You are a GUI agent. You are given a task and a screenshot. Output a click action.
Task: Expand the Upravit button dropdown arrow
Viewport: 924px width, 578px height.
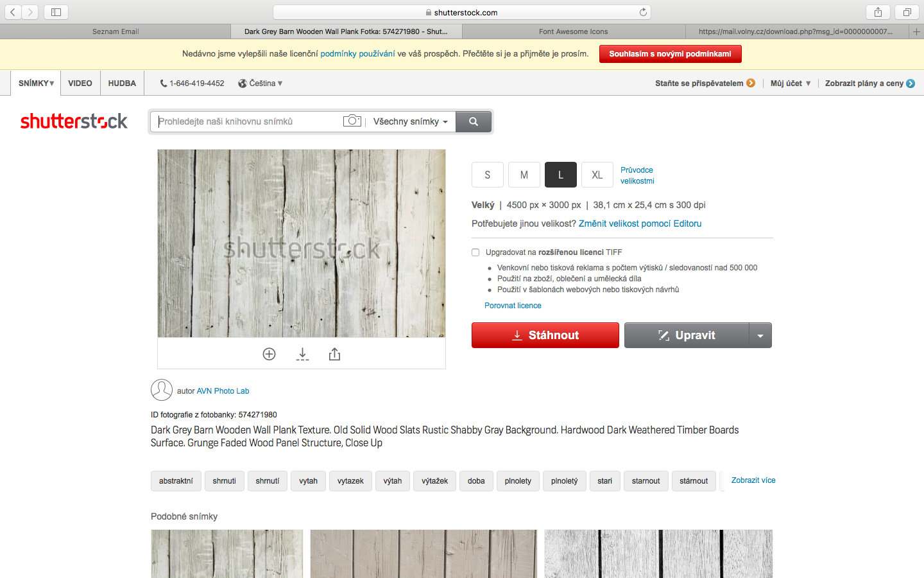point(760,335)
